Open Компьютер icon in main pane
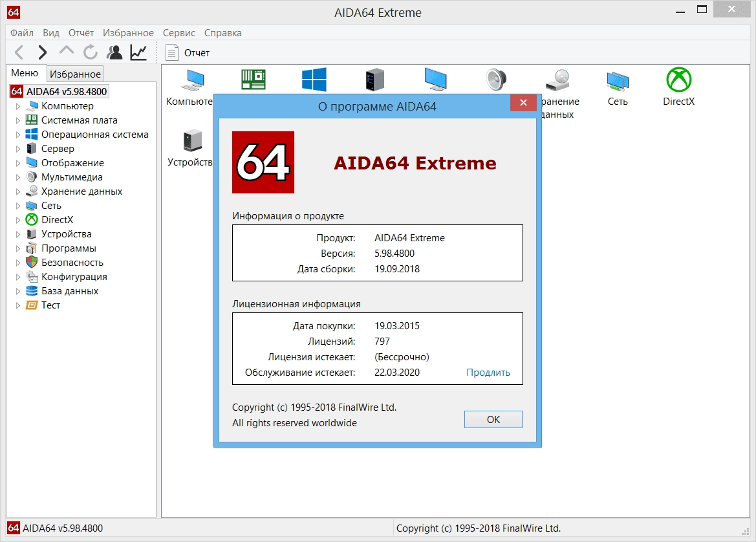This screenshot has width=756, height=542. click(193, 80)
